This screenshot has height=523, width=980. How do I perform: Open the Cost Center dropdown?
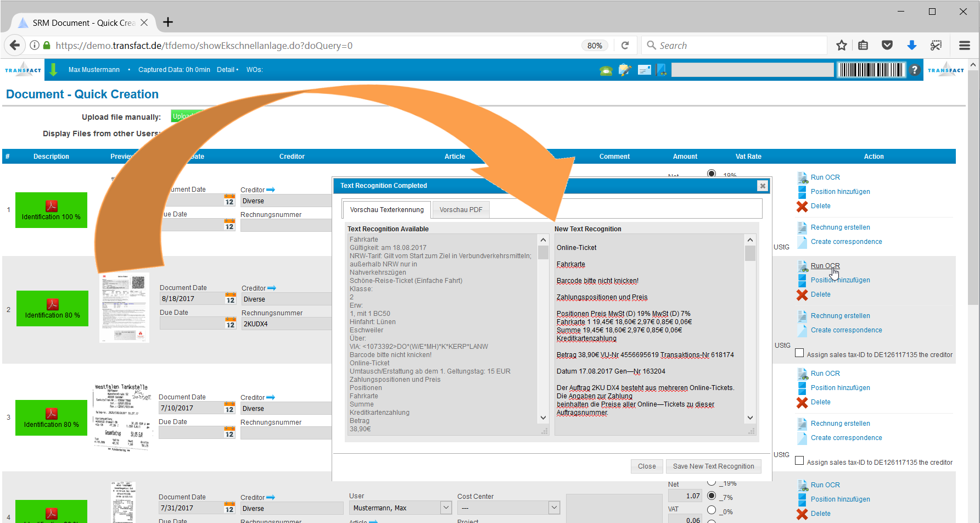coord(508,508)
